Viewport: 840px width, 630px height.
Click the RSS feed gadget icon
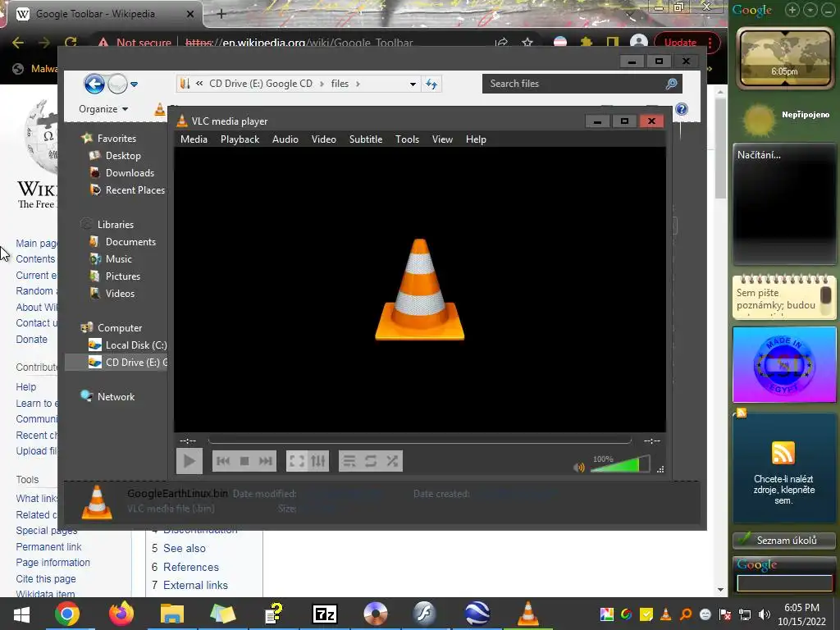(783, 453)
